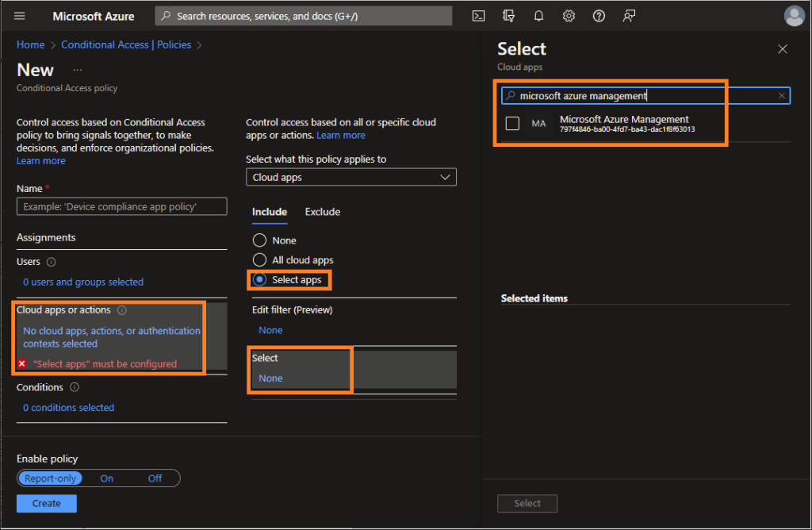Show info tooltip beside Users

[52, 262]
